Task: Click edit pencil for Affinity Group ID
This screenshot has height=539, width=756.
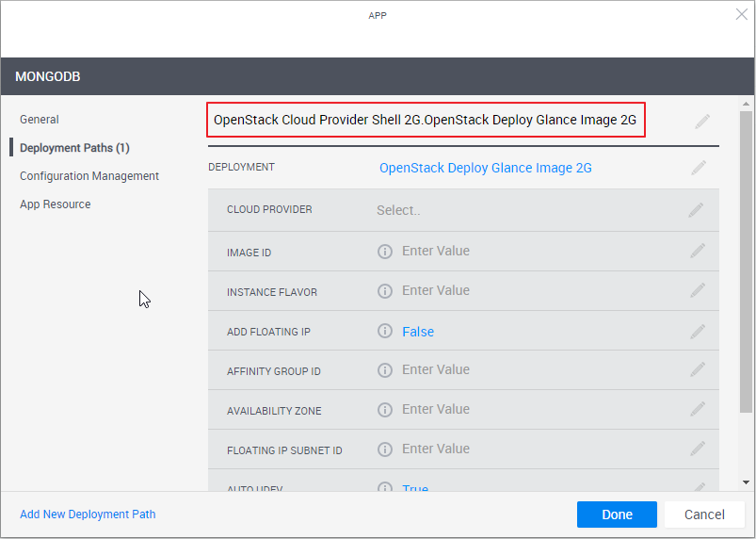Action: (x=698, y=369)
